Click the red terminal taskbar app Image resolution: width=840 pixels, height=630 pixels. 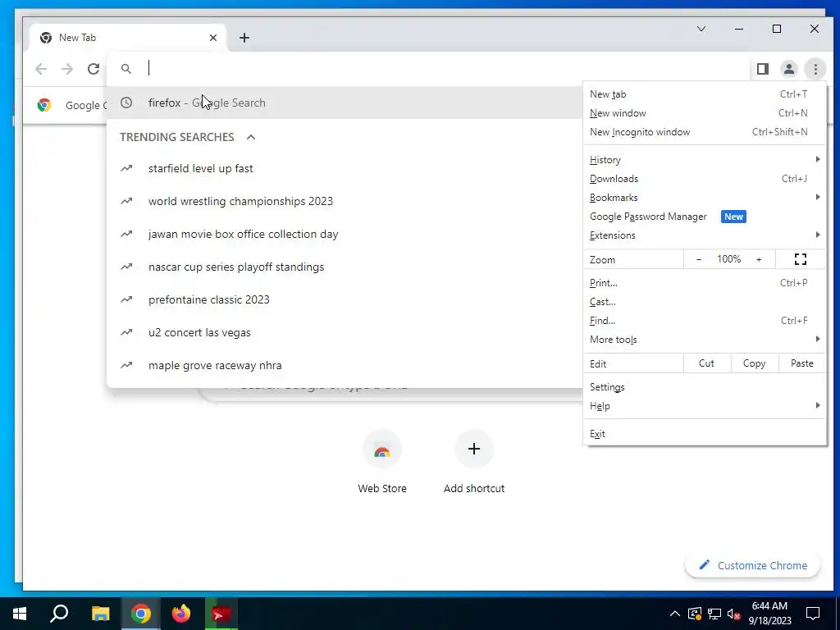(221, 614)
